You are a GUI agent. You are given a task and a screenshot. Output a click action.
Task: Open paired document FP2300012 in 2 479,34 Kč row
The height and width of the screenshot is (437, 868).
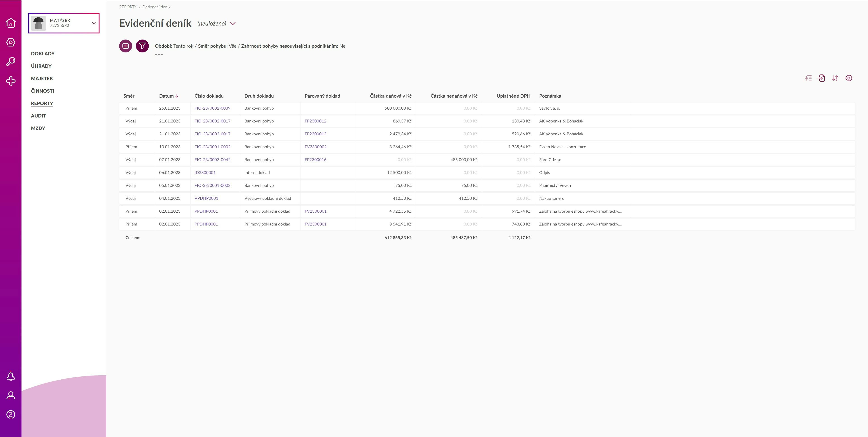315,134
